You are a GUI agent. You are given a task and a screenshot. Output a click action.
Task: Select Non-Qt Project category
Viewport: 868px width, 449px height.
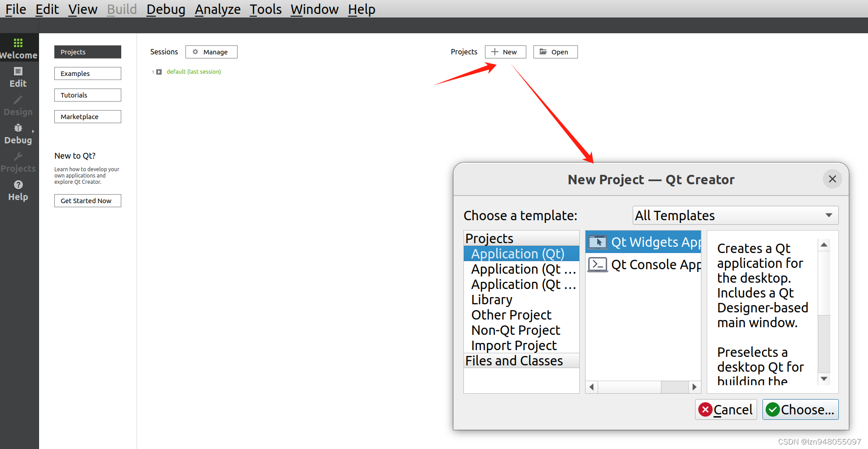(521, 330)
